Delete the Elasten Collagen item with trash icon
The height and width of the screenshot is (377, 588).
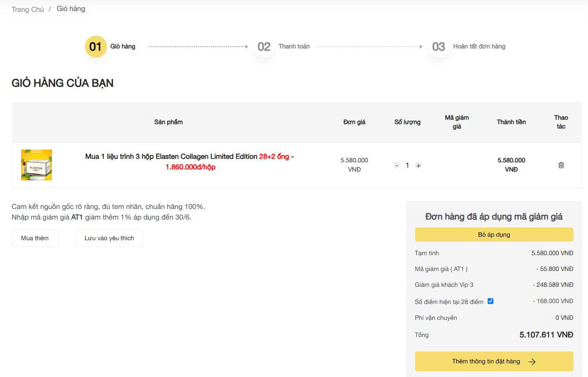coord(561,165)
